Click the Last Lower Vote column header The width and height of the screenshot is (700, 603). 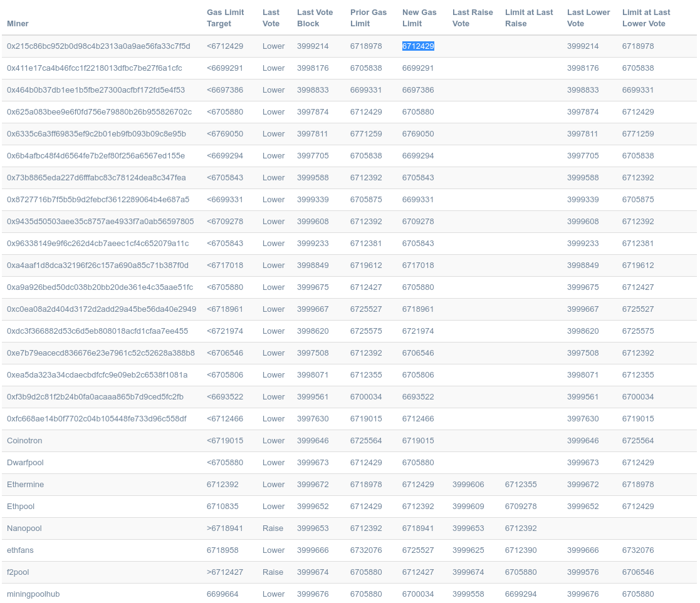588,18
